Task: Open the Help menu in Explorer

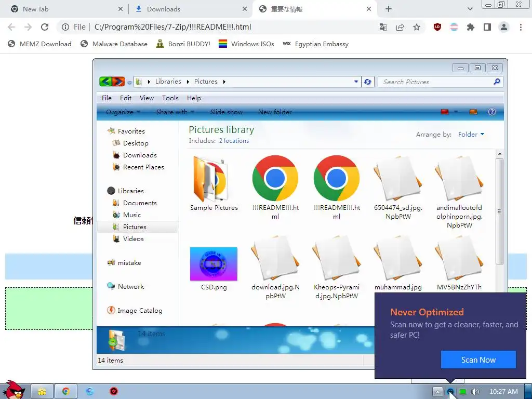Action: tap(194, 98)
